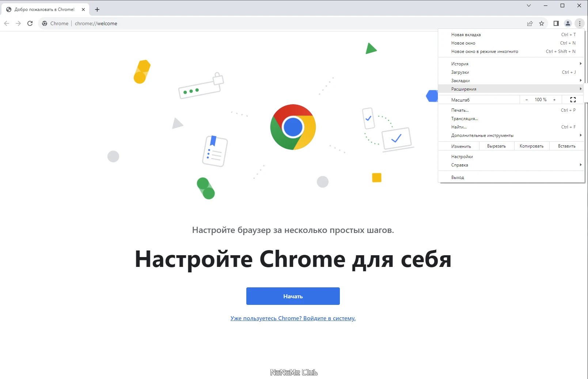The image size is (588, 379).
Task: Open the tab search chevron in title bar
Action: pos(529,5)
